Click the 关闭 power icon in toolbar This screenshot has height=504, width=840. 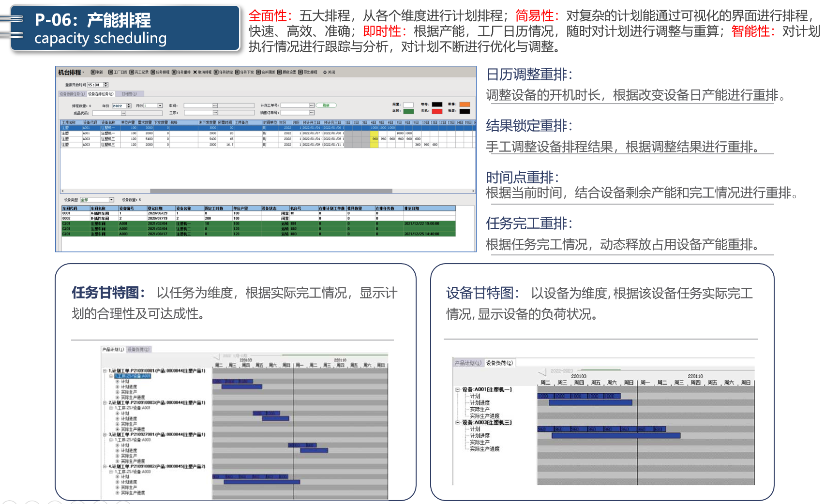(325, 73)
